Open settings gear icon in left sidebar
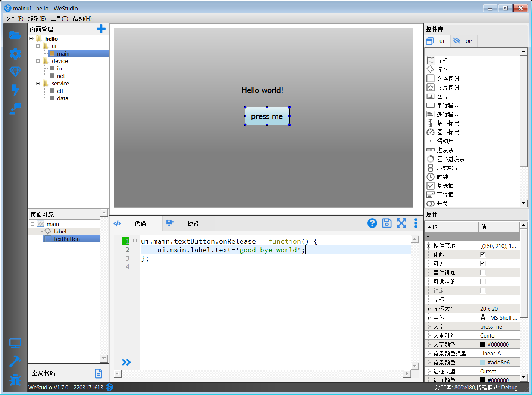This screenshot has height=395, width=532. pos(15,54)
